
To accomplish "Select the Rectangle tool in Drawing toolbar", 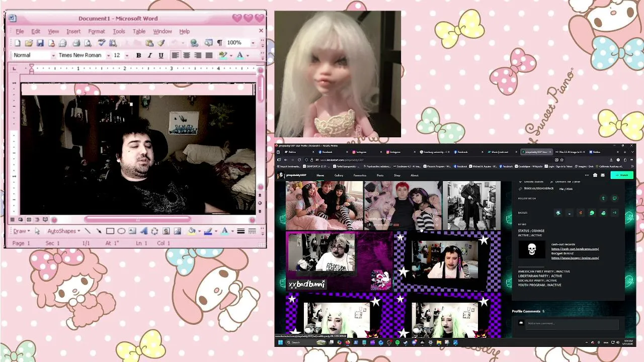I will tap(110, 231).
